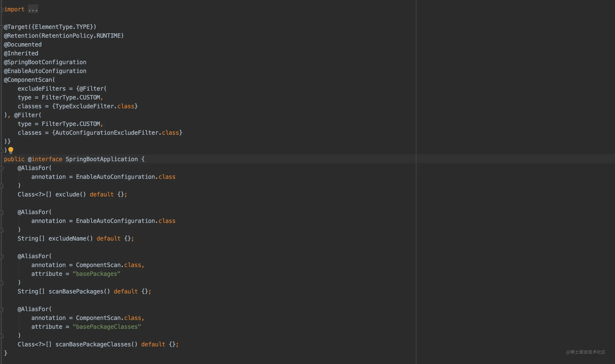The image size is (615, 364).
Task: Click the scanBasePackages() method name
Action: [x=79, y=291]
